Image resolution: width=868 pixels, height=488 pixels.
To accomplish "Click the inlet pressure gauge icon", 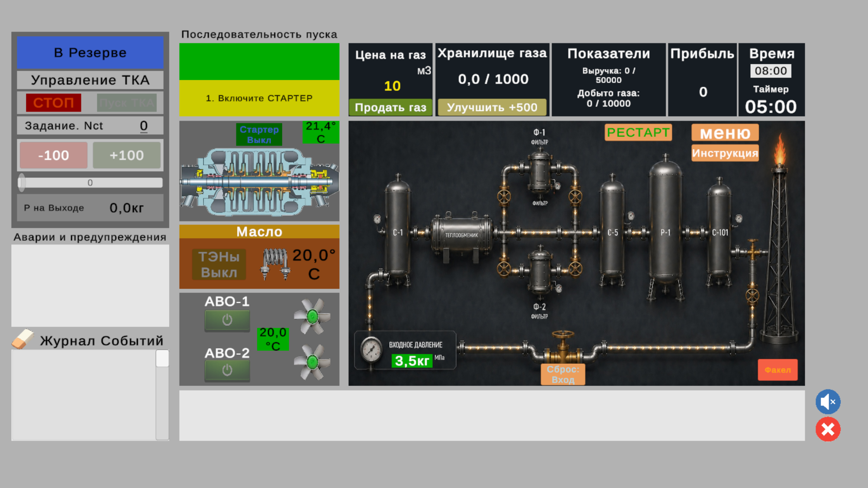I will point(372,350).
